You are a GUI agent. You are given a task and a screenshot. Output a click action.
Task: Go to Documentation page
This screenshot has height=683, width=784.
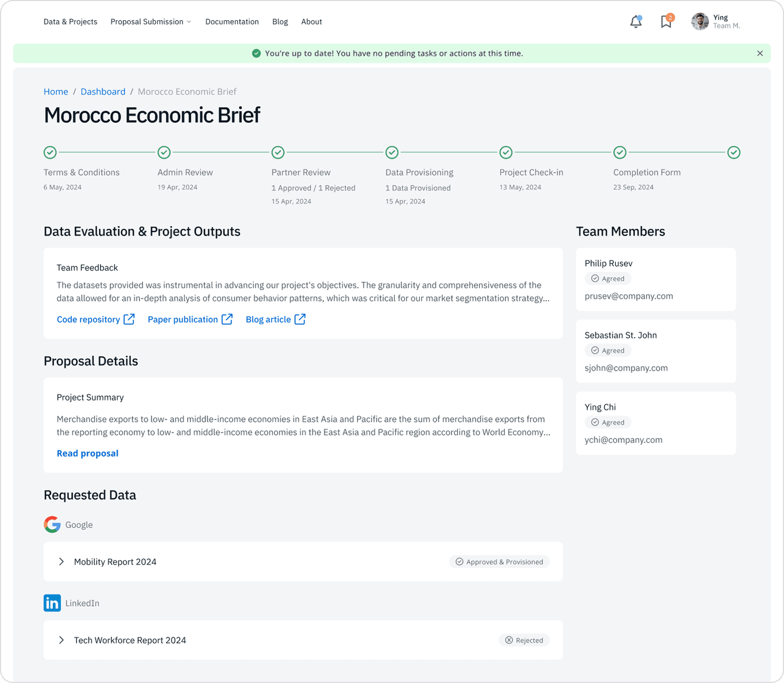click(x=232, y=21)
